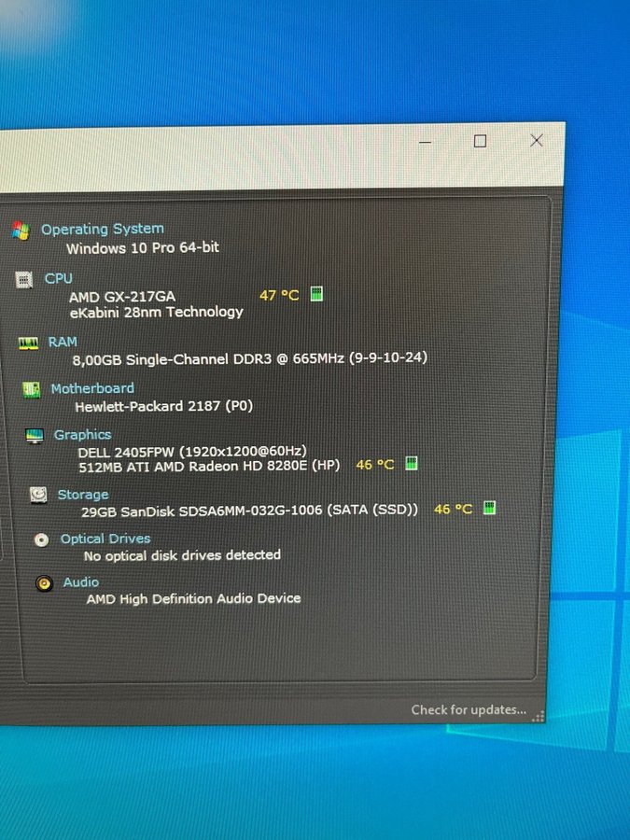Go to the RAM section heading
Screen dimensions: 630x840
point(63,343)
